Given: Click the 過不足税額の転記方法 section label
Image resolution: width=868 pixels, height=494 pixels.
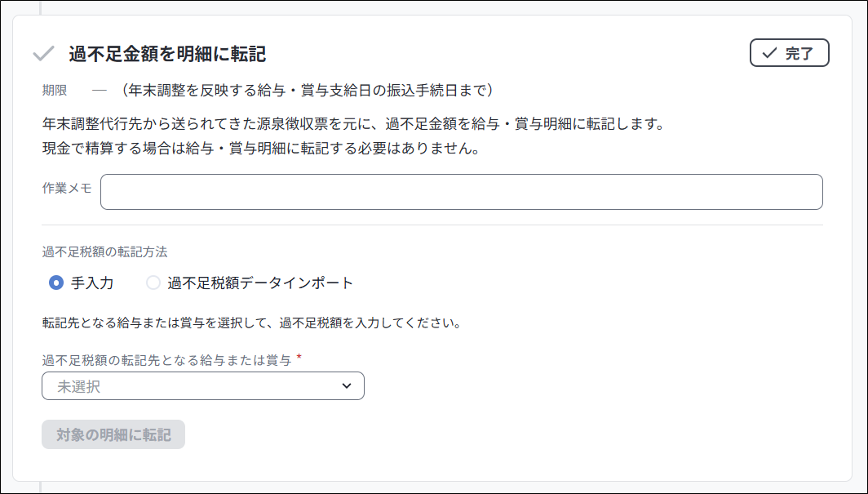Looking at the screenshot, I should pos(105,251).
